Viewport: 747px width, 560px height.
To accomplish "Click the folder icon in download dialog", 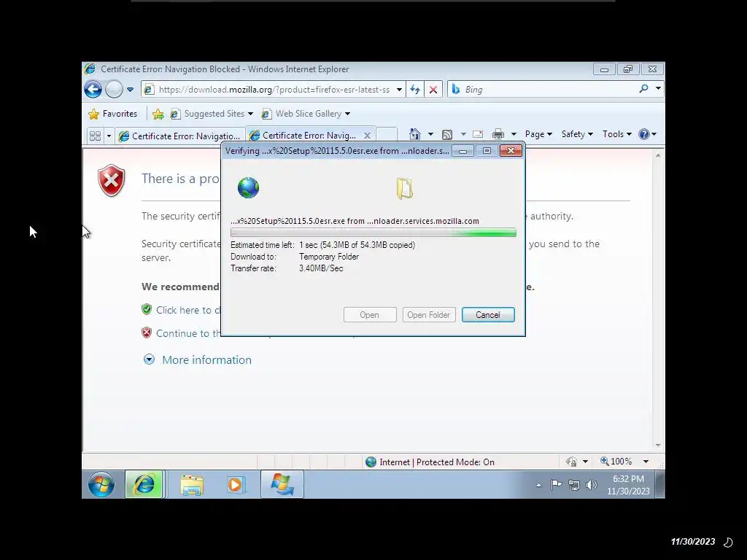I will coord(404,189).
